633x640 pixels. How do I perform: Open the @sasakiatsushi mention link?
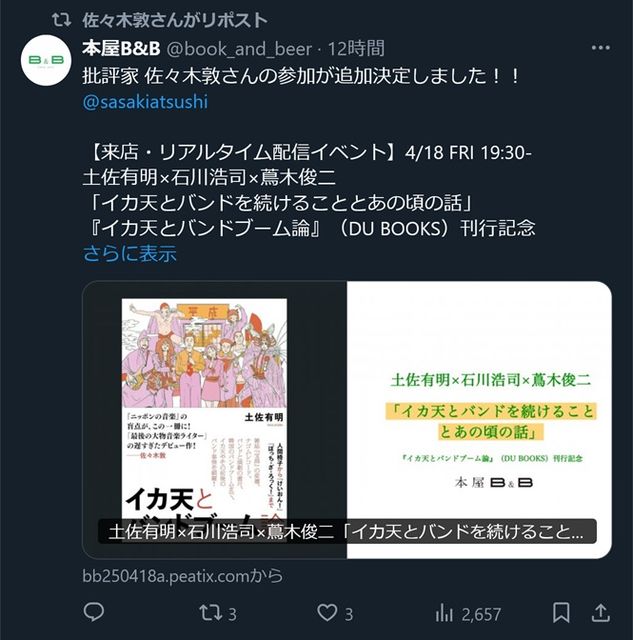click(x=145, y=102)
